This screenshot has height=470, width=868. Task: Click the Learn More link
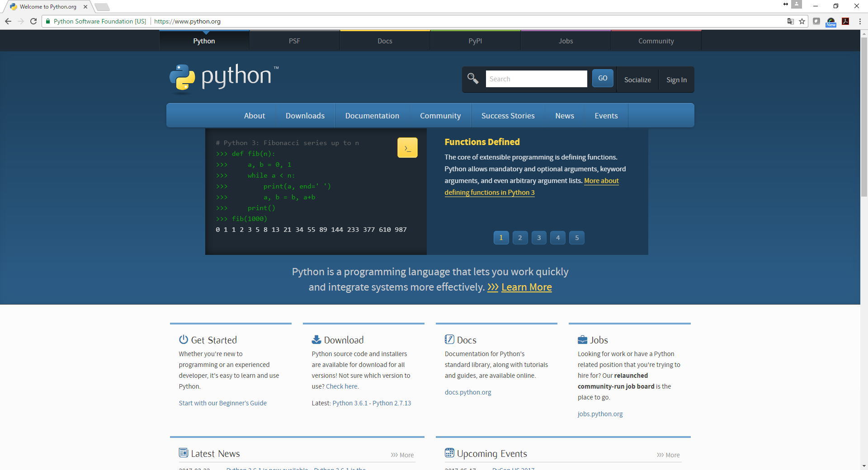tap(527, 287)
